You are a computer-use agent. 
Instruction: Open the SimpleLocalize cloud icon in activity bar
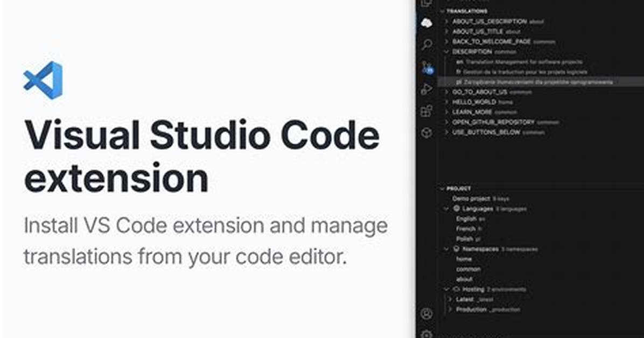(427, 23)
